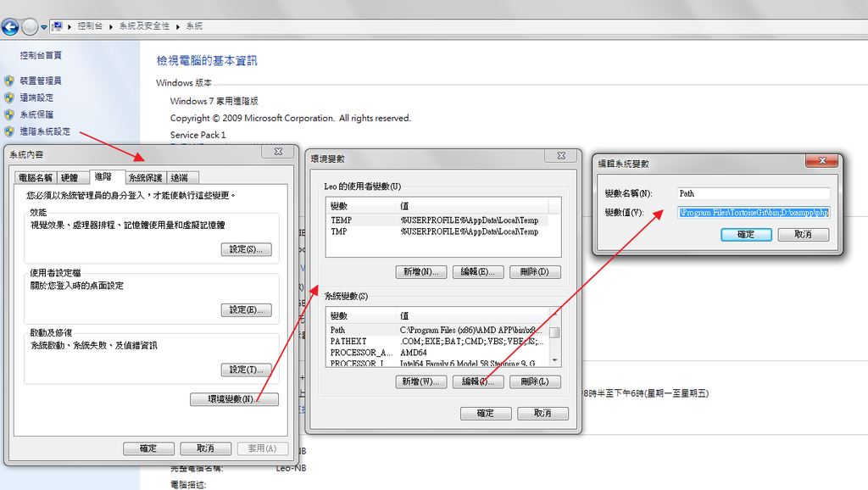The width and height of the screenshot is (868, 490).
Task: Click the Back navigation arrow
Action: pyautogui.click(x=10, y=26)
